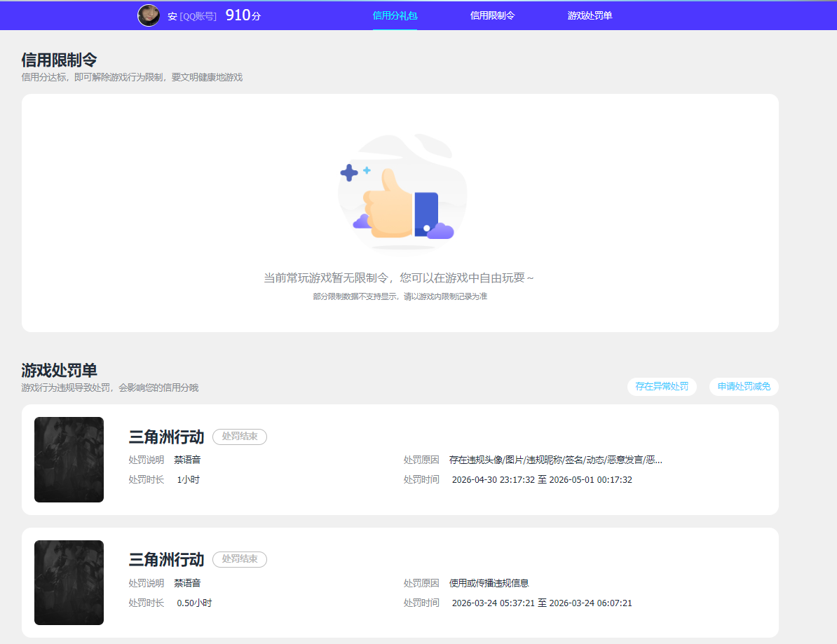Go to the 游戏处罚单 tab

[590, 15]
